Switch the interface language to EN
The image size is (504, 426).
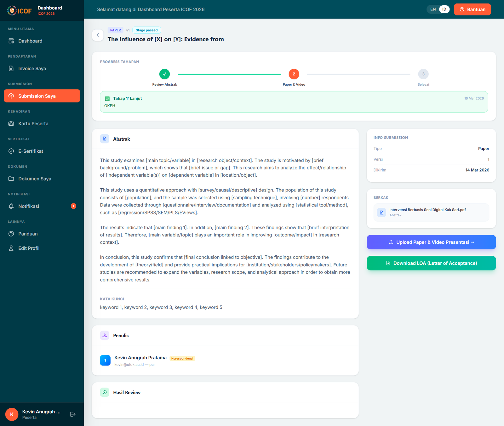(433, 9)
